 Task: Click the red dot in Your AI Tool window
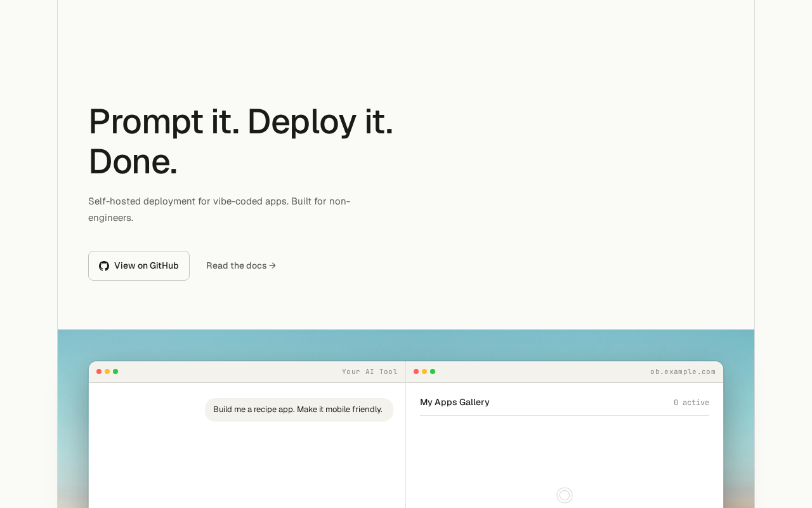click(99, 371)
